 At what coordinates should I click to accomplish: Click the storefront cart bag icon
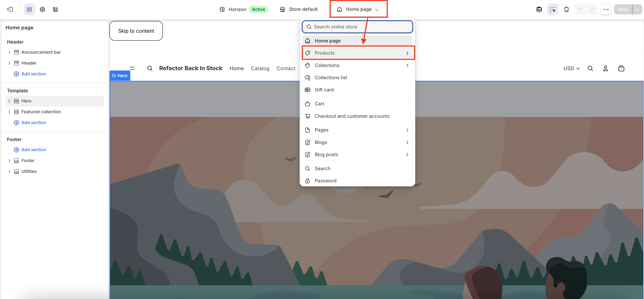pos(621,68)
